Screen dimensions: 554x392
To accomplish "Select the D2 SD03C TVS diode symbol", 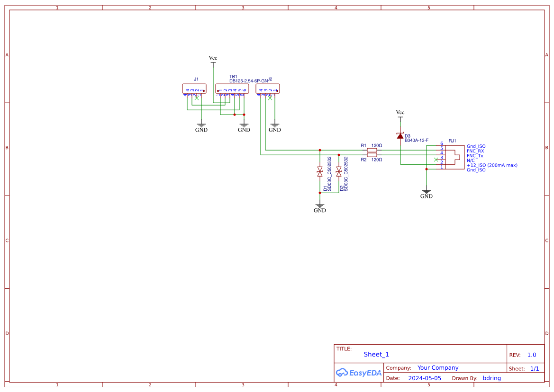I will [338, 171].
